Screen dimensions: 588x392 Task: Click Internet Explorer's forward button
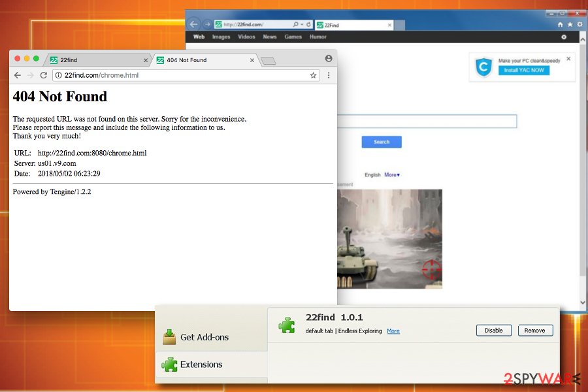[x=207, y=24]
